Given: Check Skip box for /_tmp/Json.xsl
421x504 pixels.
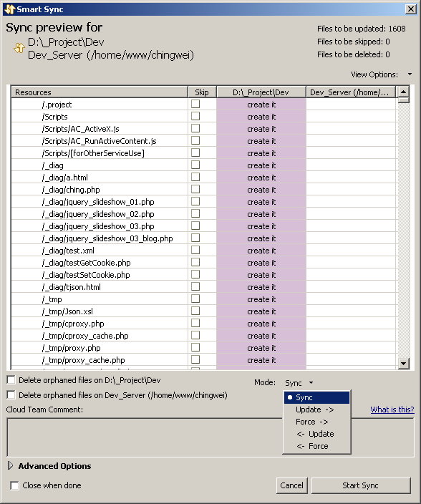Looking at the screenshot, I should [x=195, y=311].
